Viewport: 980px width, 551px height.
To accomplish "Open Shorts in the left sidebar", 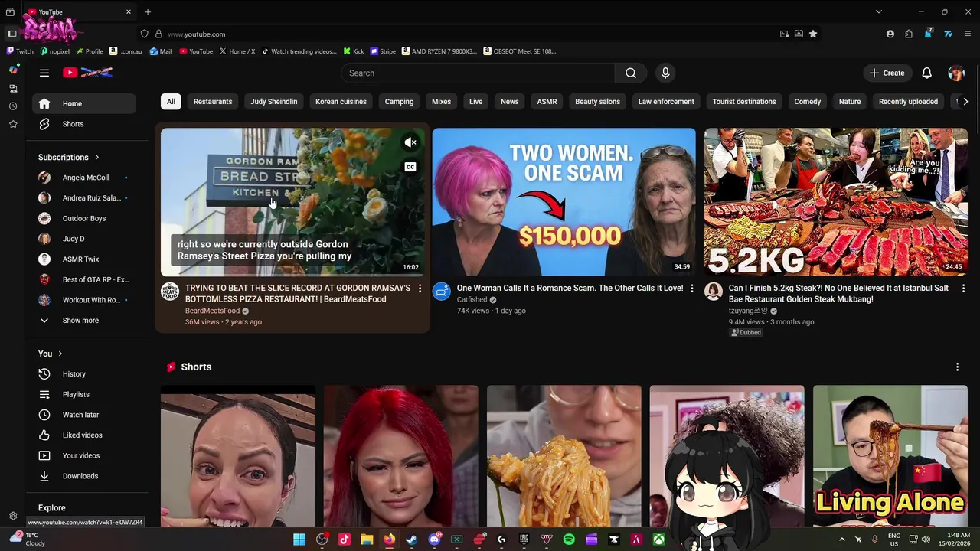I will pos(84,124).
